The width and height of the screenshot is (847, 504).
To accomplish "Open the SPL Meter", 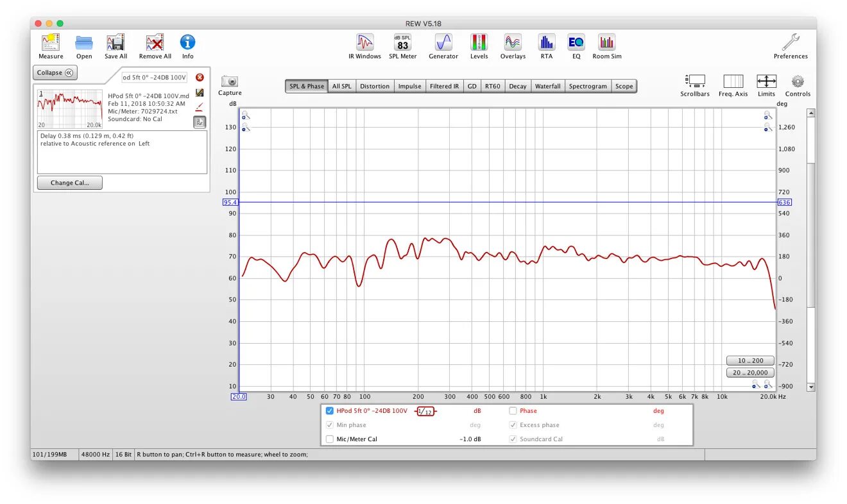I will (402, 47).
